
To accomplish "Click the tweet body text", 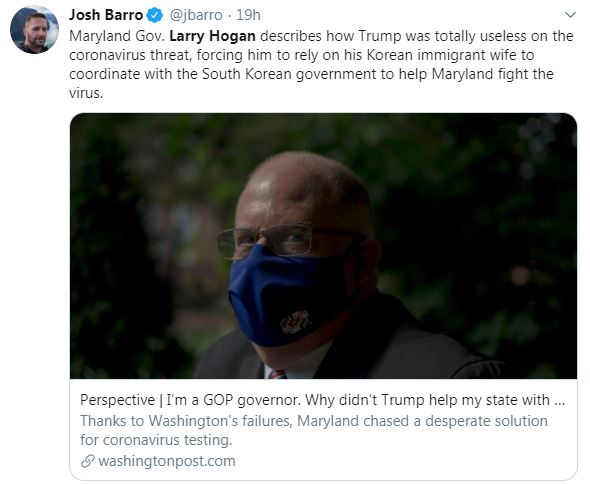I will tap(321, 64).
